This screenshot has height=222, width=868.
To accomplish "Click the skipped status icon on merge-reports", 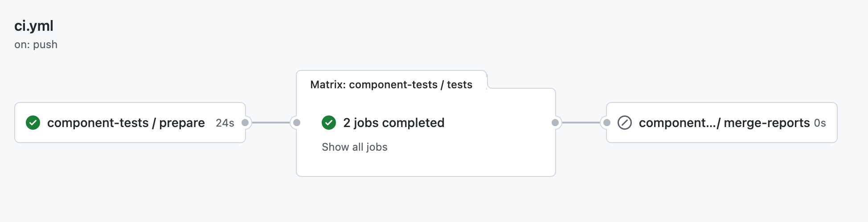I will pyautogui.click(x=625, y=123).
